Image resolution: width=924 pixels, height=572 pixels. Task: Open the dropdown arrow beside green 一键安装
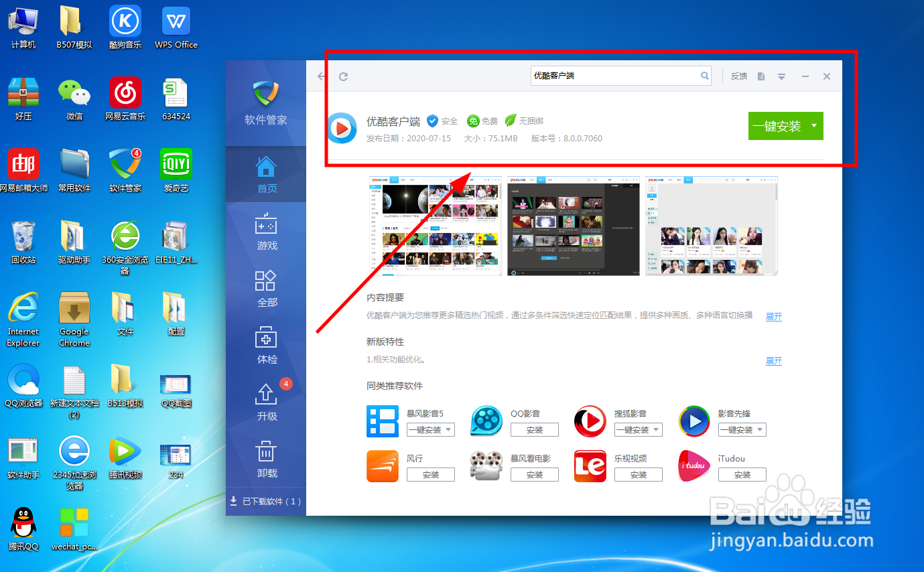814,126
